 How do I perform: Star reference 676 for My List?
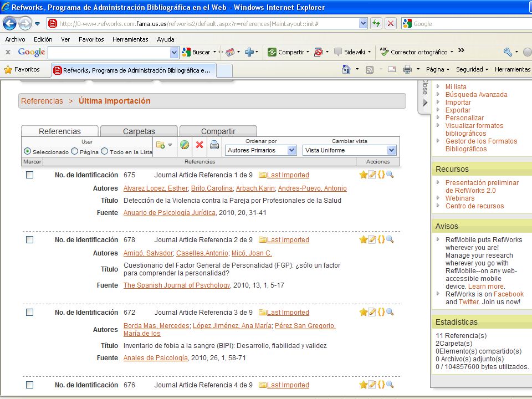click(x=364, y=385)
